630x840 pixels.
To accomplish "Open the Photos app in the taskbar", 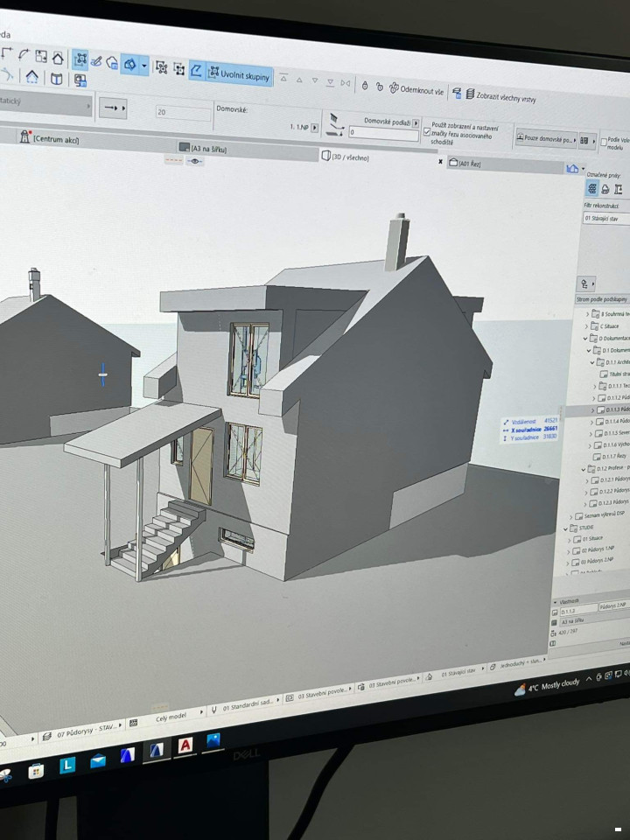I will [213, 740].
